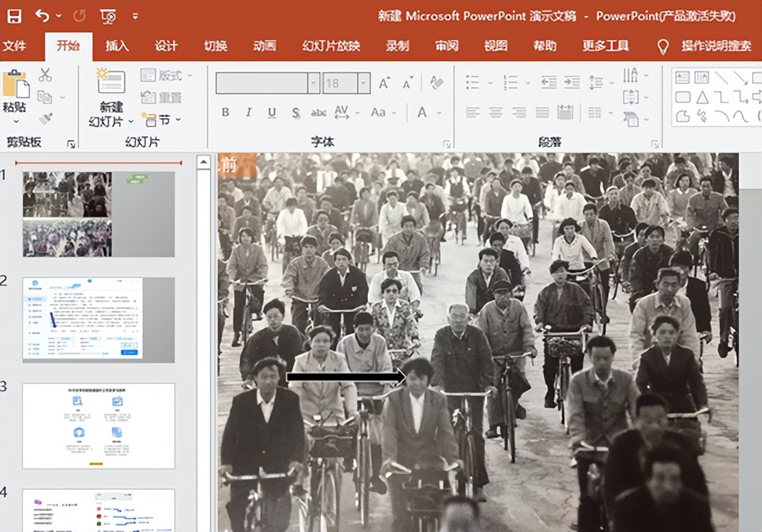Expand the 新建幻灯片 dropdown arrow
The image size is (762, 532).
point(131,121)
